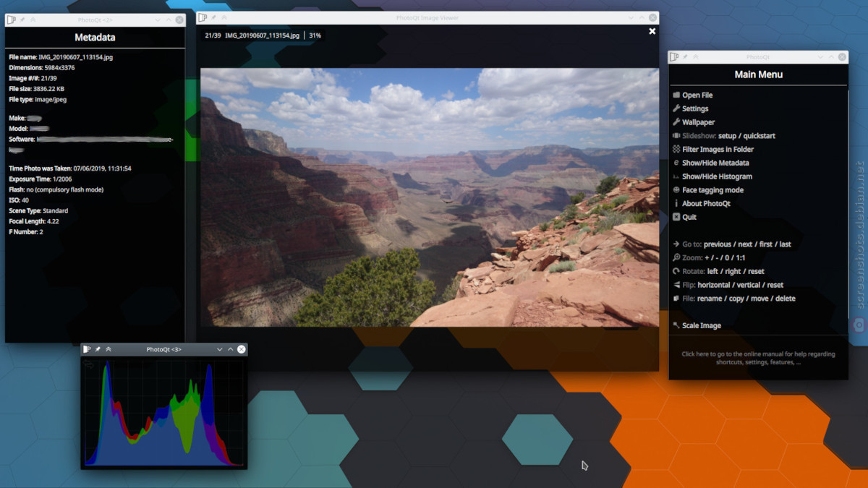This screenshot has width=868, height=488.
Task: Click the wrench icon next to Wallpaper
Action: pos(676,122)
